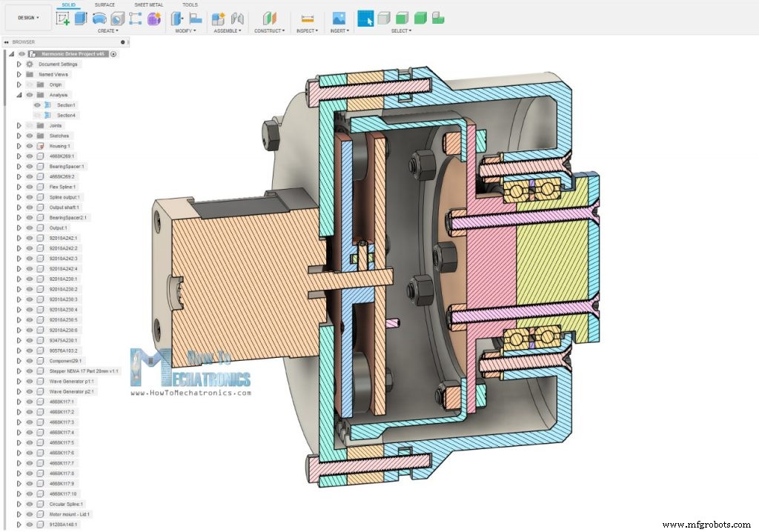This screenshot has height=532, width=759.
Task: Switch to the TOOLS tab
Action: (x=190, y=4)
